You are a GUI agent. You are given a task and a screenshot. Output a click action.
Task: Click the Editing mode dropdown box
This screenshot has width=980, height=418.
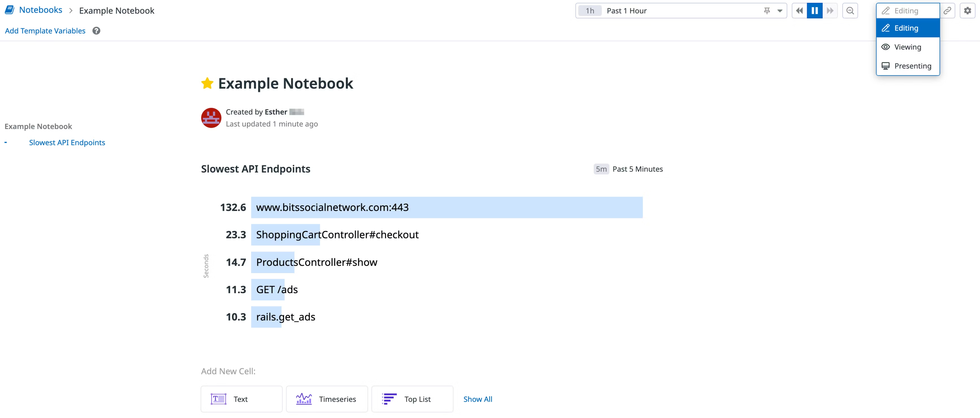(907, 11)
